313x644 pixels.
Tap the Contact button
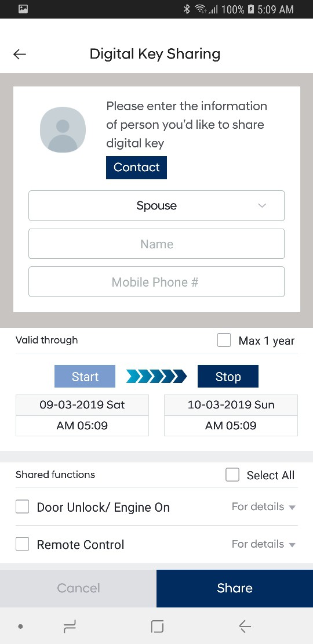[x=137, y=168]
